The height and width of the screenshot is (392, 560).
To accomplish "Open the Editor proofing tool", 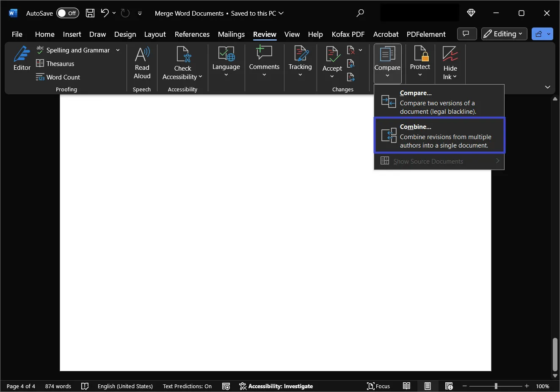I will pos(22,59).
